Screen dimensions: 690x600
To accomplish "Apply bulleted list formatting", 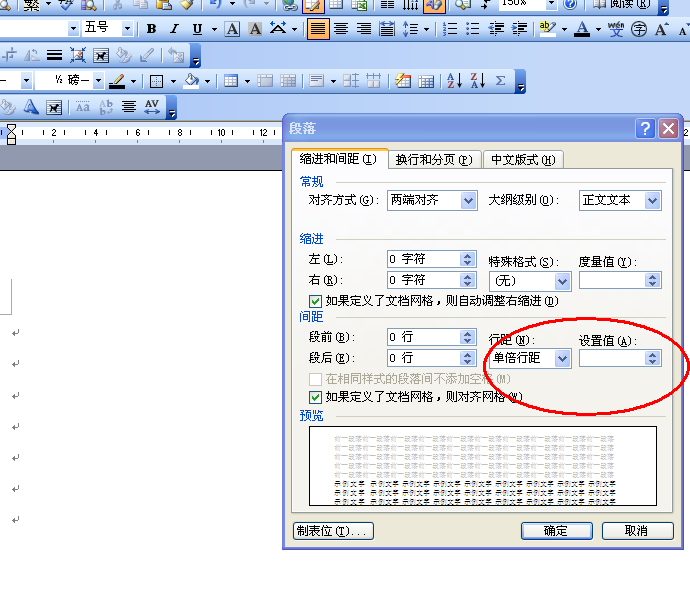I will 473,29.
